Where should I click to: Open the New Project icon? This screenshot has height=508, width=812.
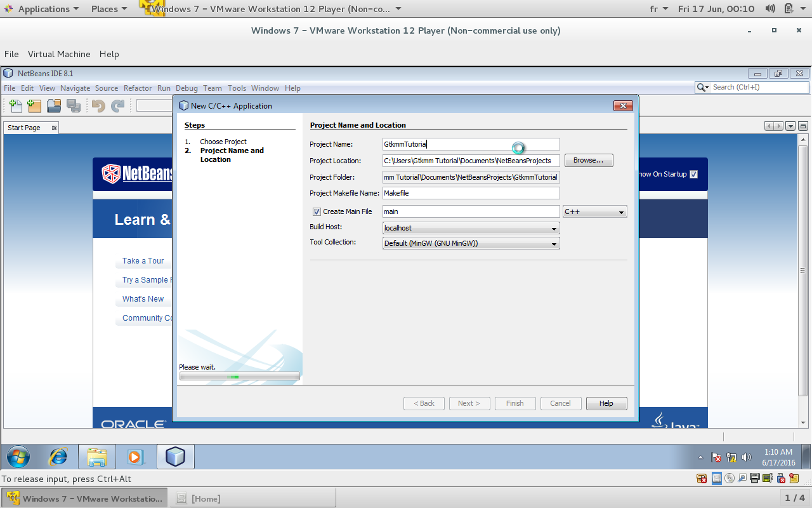pyautogui.click(x=34, y=105)
